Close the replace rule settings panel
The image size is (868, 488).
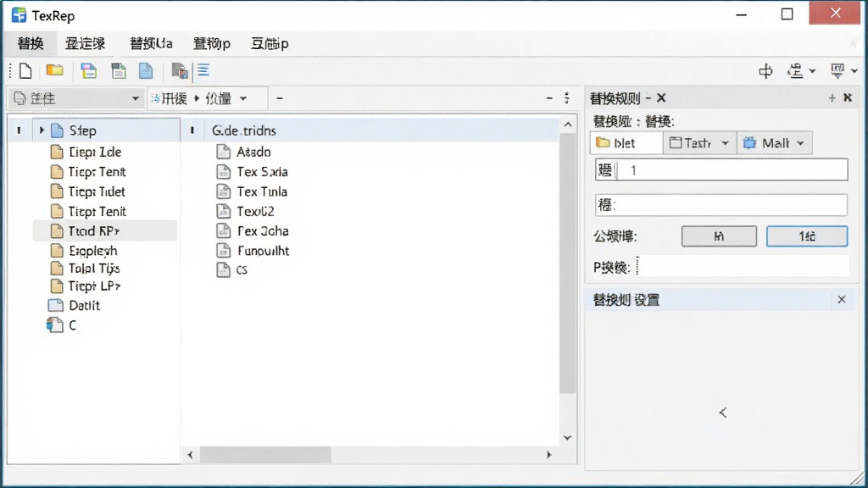pyautogui.click(x=842, y=300)
